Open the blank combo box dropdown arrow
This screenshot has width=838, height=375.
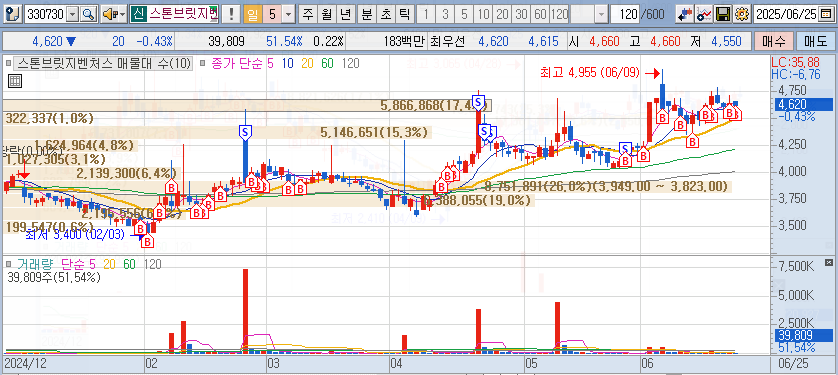click(602, 14)
